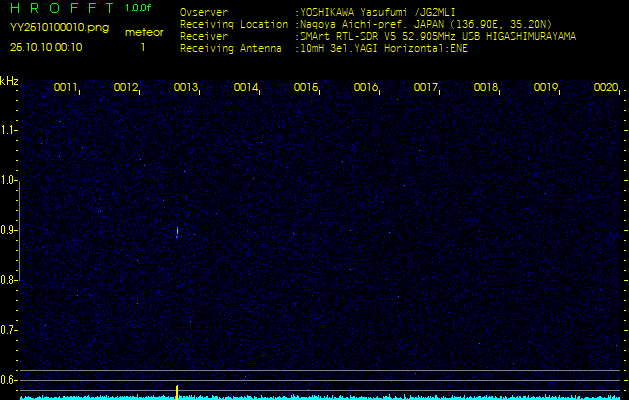Click the white meteor echo in the spectrogram
629x400 pixels.
coord(177,232)
